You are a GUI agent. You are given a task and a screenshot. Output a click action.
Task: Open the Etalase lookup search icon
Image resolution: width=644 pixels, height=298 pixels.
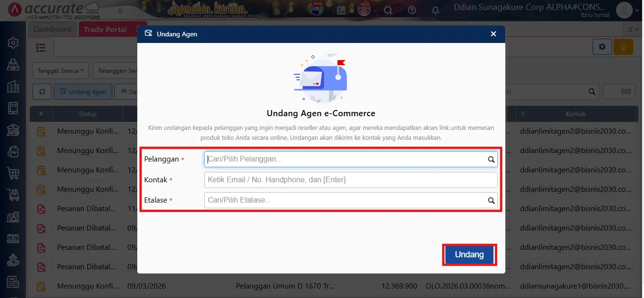(491, 200)
